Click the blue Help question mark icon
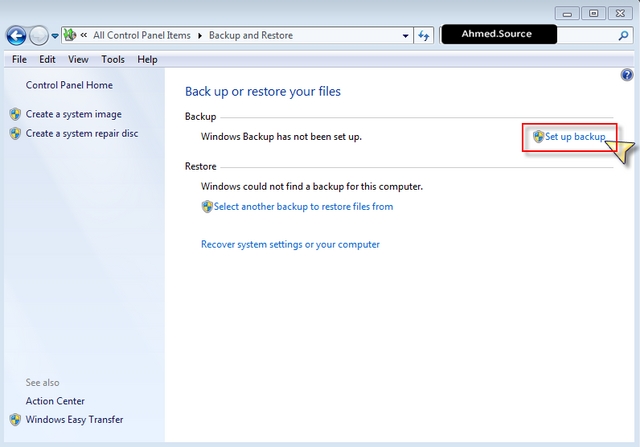 tap(627, 75)
